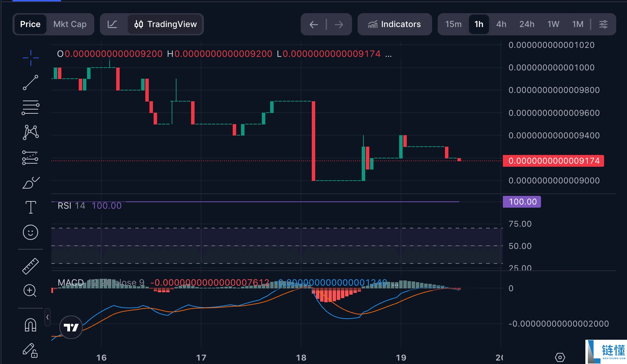The height and width of the screenshot is (364, 627).
Task: Select the trend line drawing tool
Action: [31, 83]
